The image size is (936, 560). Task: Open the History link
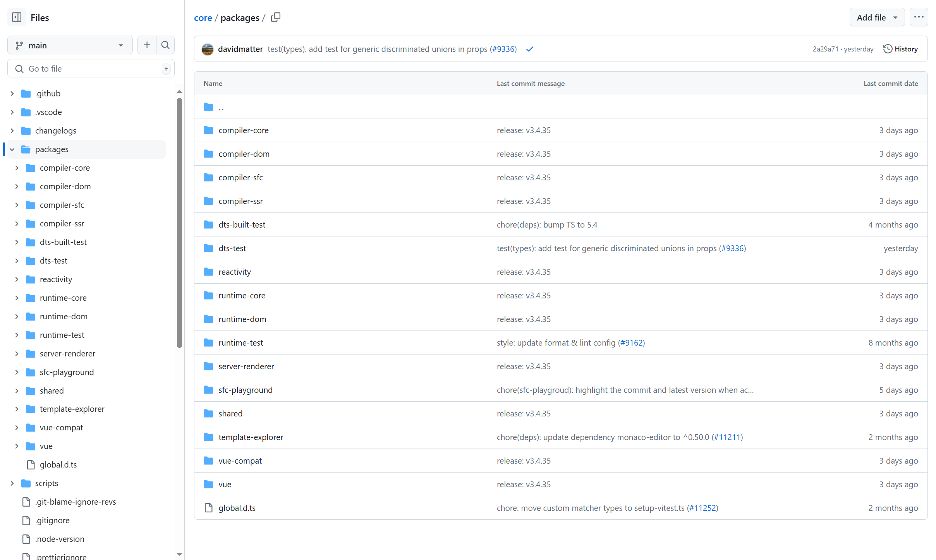click(x=901, y=49)
